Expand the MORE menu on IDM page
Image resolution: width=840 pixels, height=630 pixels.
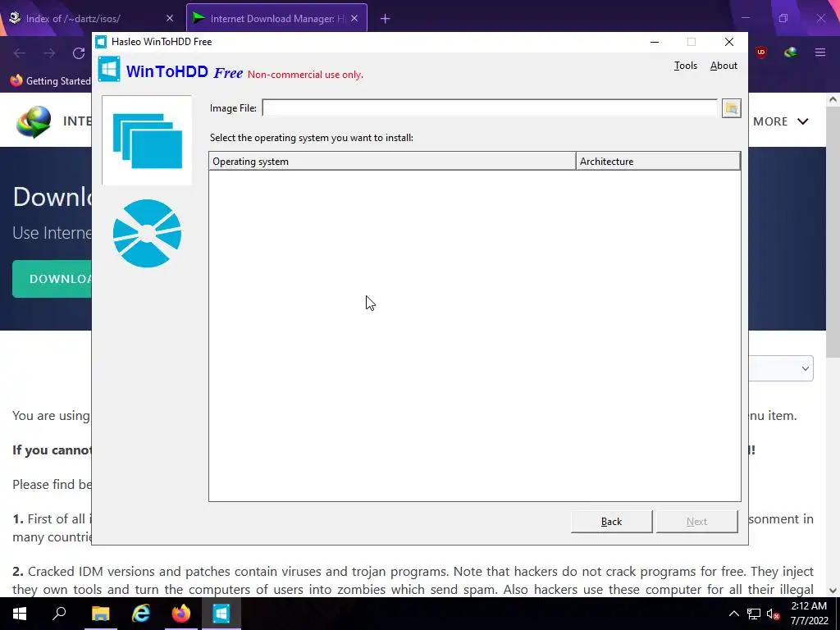pyautogui.click(x=781, y=121)
